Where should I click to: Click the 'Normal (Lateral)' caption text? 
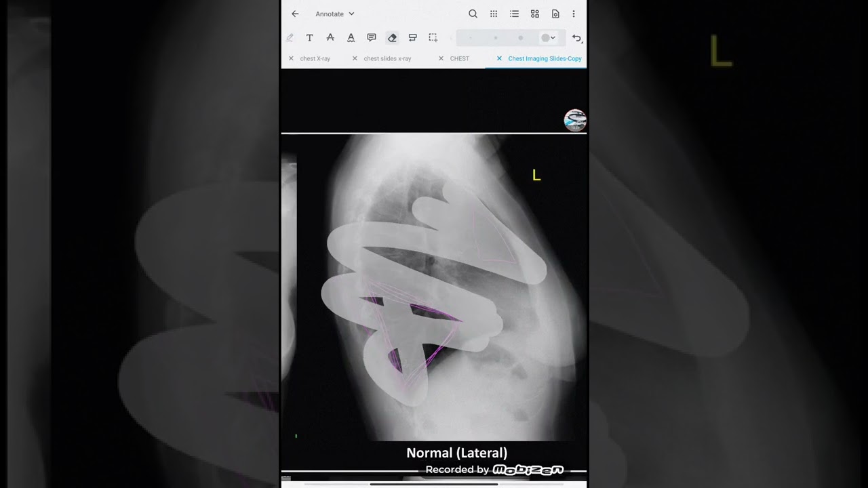point(457,453)
